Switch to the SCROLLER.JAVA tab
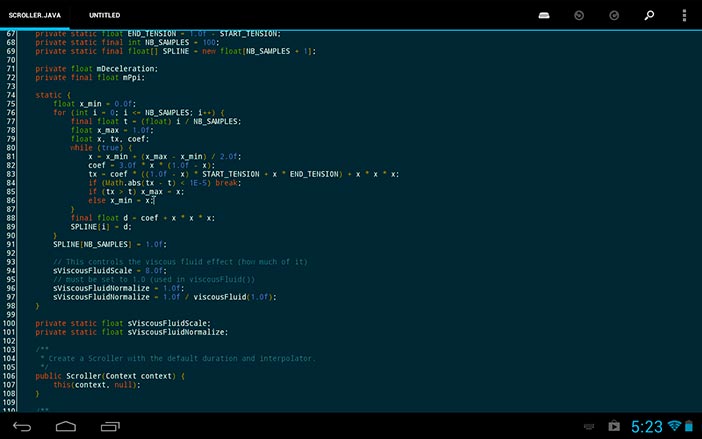The height and width of the screenshot is (439, 702). click(x=34, y=15)
